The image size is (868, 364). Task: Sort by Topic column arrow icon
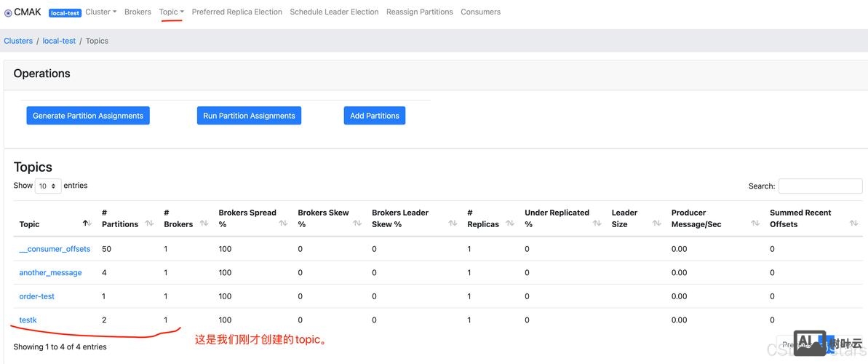[86, 223]
